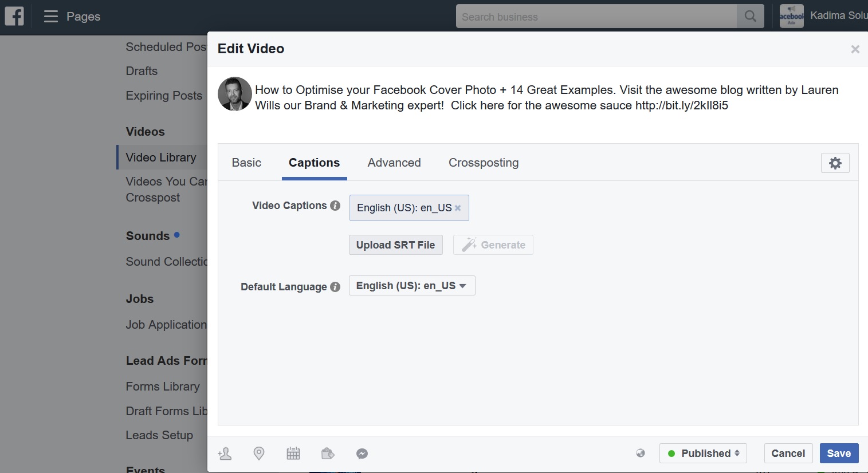Open the Pages hamburger menu
Screen dimensions: 868x473
(51, 17)
